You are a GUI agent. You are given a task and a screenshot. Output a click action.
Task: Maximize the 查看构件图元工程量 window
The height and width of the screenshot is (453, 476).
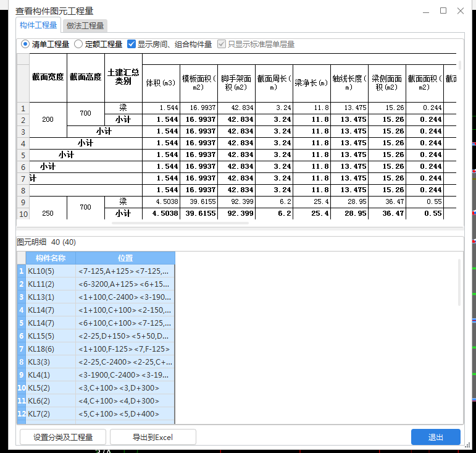[x=443, y=11]
